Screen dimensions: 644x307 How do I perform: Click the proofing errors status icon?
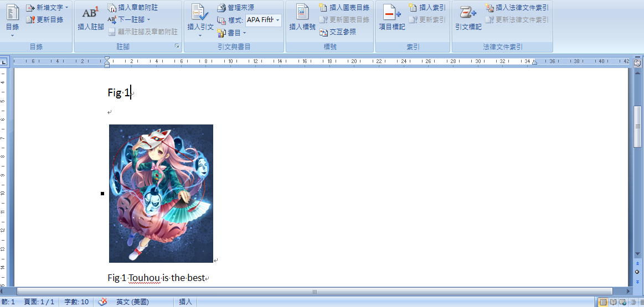tap(102, 302)
